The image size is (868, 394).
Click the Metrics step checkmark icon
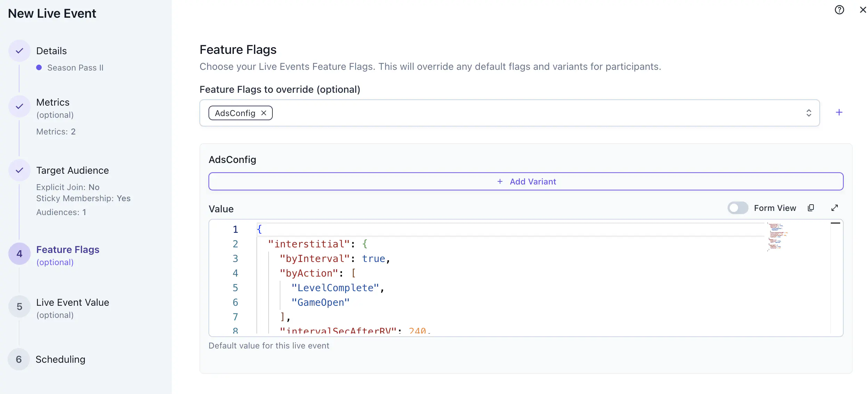19,106
